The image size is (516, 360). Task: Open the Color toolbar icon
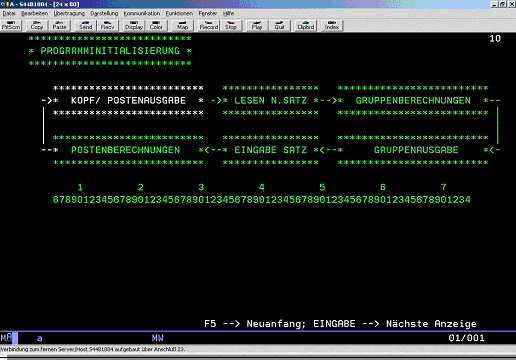point(156,26)
